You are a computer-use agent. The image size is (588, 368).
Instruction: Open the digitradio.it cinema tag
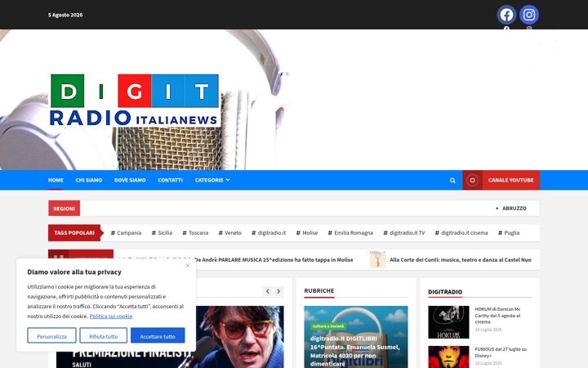click(461, 233)
